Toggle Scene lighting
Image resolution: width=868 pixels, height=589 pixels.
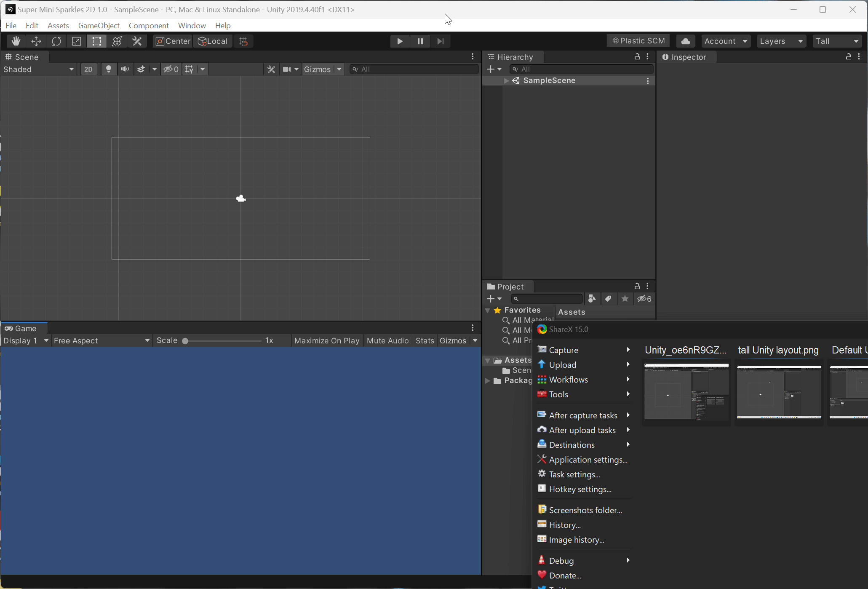point(109,69)
